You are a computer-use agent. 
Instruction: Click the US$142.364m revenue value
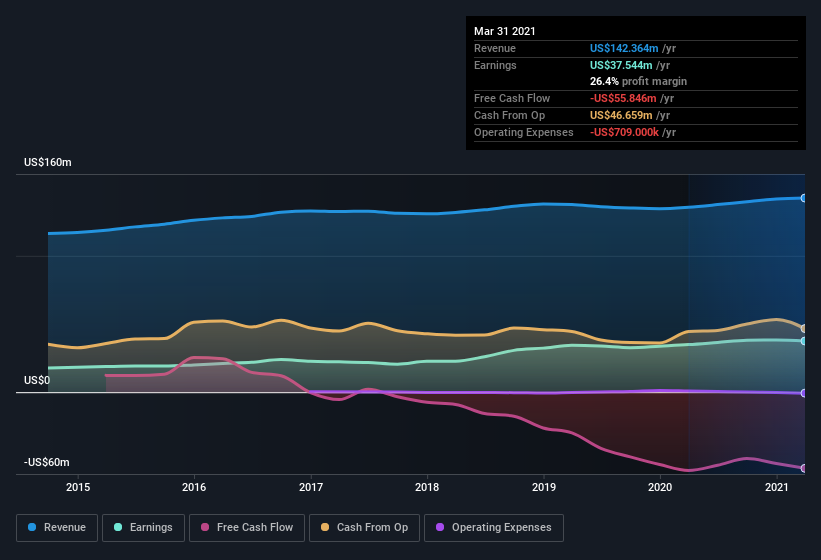(x=624, y=48)
